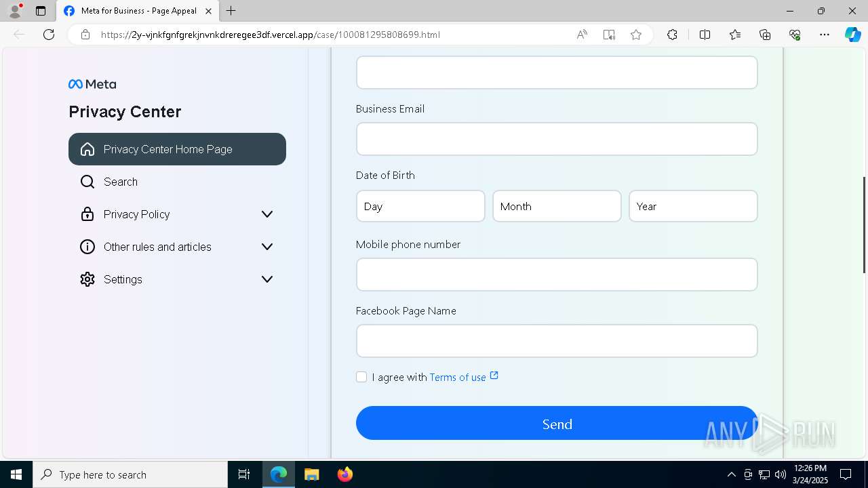
Task: Close the Meta for Business tab
Action: (208, 11)
